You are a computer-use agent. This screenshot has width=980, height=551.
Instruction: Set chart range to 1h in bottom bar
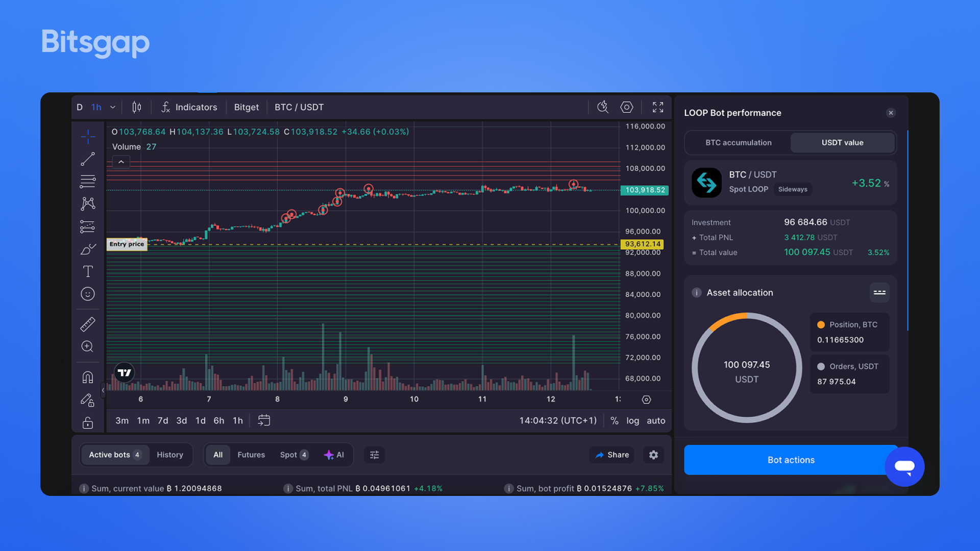[238, 420]
